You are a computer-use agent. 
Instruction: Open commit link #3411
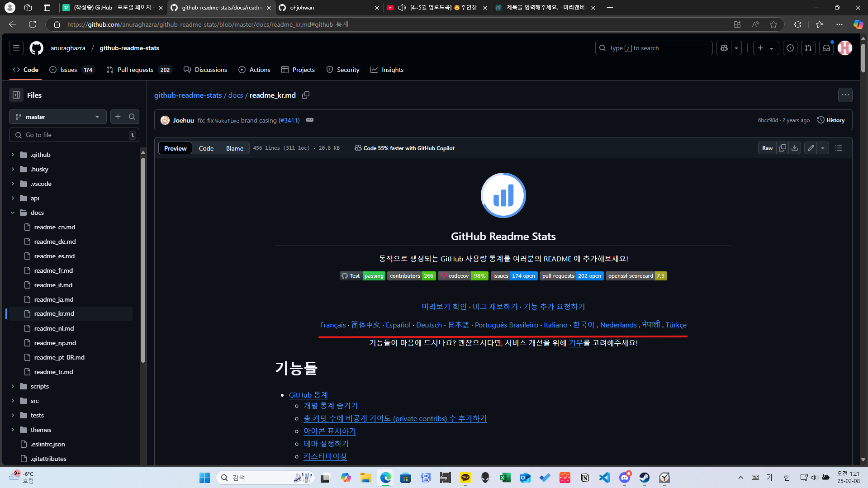(x=289, y=120)
